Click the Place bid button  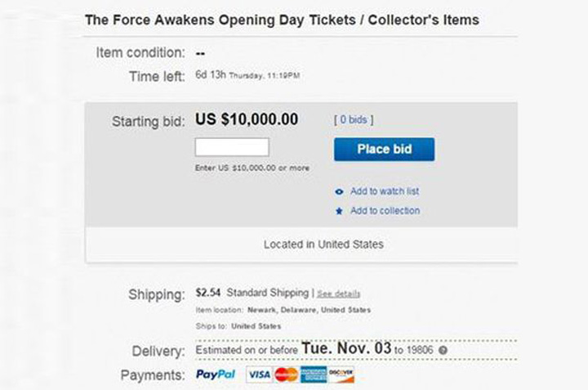click(x=385, y=150)
